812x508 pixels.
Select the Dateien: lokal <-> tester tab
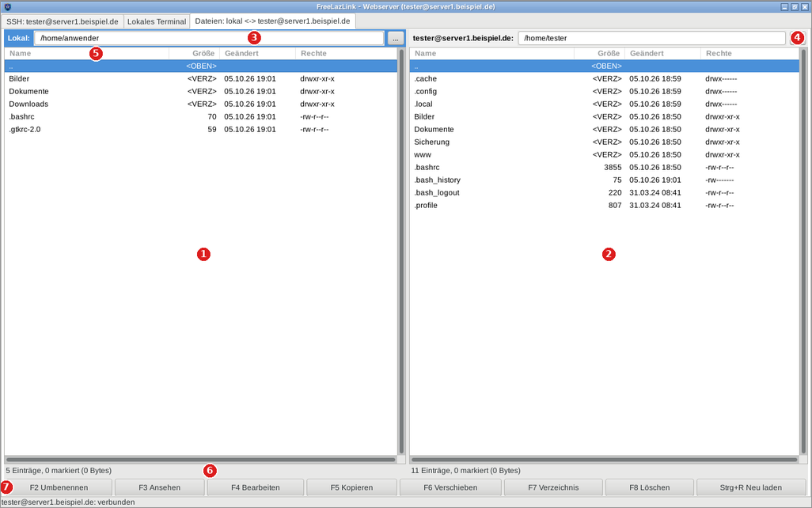pyautogui.click(x=272, y=21)
